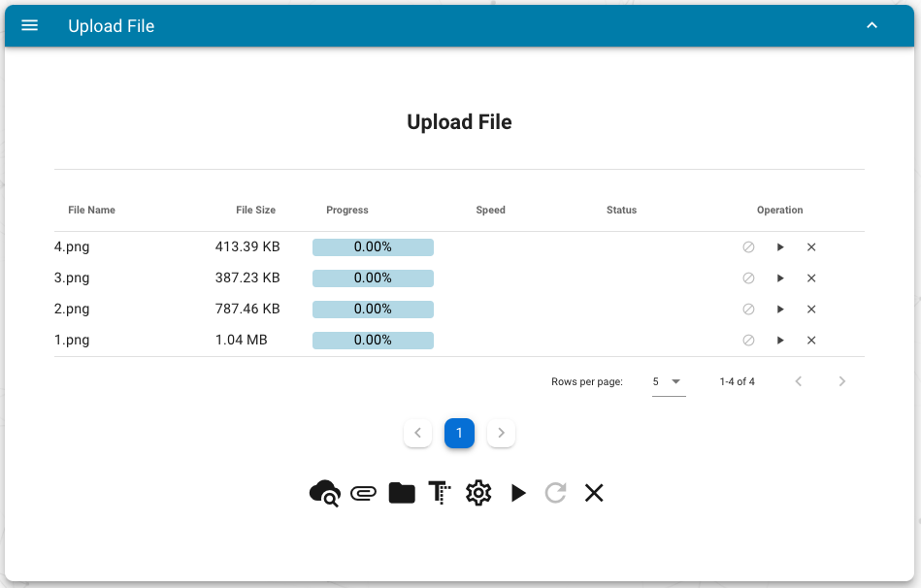Remove 2.png from the list
This screenshot has width=921, height=588.
coord(811,310)
